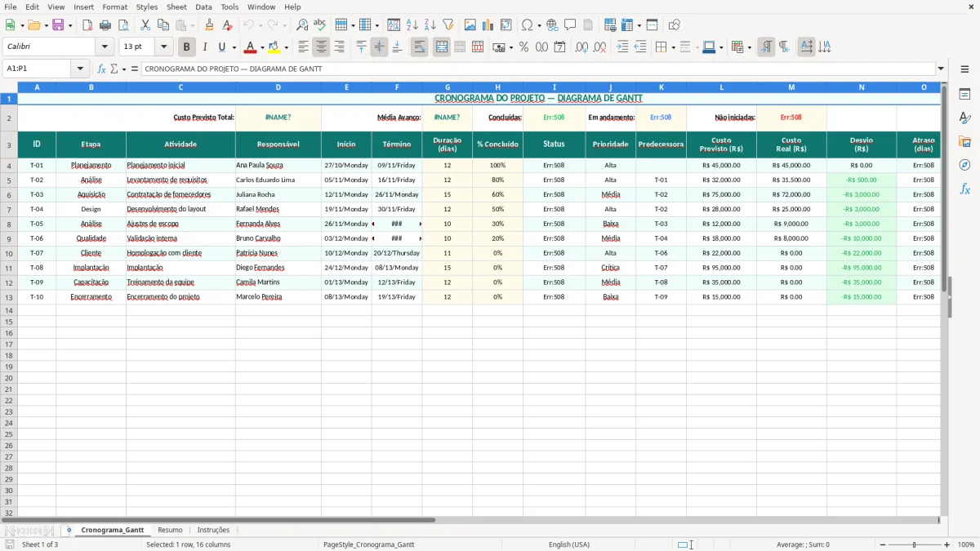Image resolution: width=980 pixels, height=551 pixels.
Task: Open the sidebar Gallery panel
Action: point(964,141)
